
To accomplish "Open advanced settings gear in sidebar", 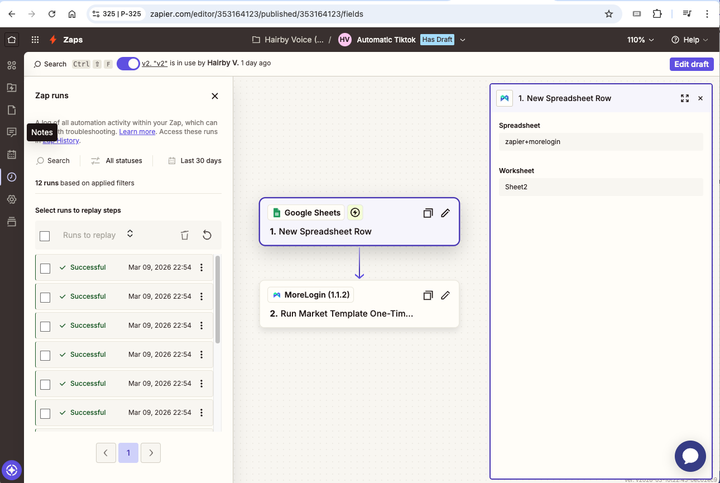I will [11, 199].
